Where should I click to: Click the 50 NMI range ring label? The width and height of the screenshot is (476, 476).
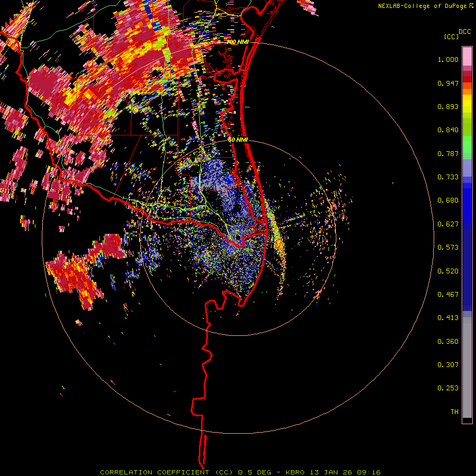[238, 140]
